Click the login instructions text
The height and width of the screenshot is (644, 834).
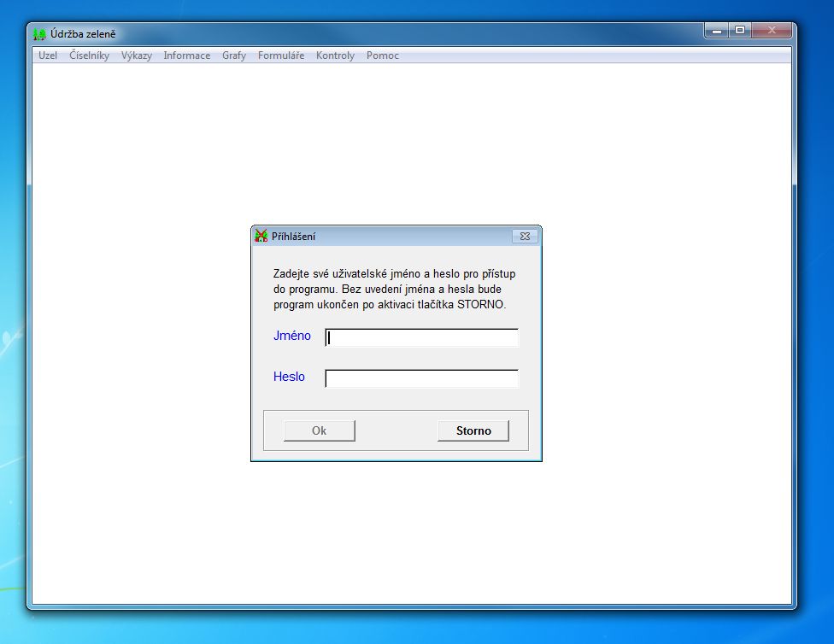(x=394, y=290)
